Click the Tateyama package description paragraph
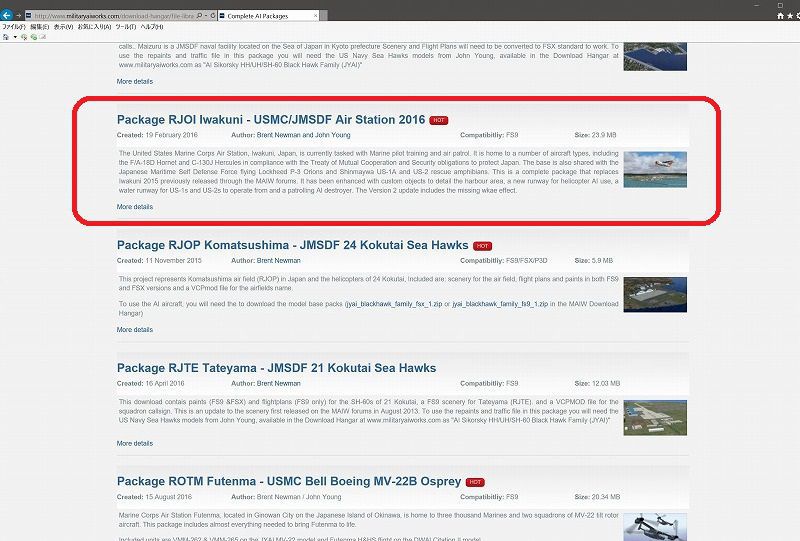The height and width of the screenshot is (541, 800). coord(368,411)
